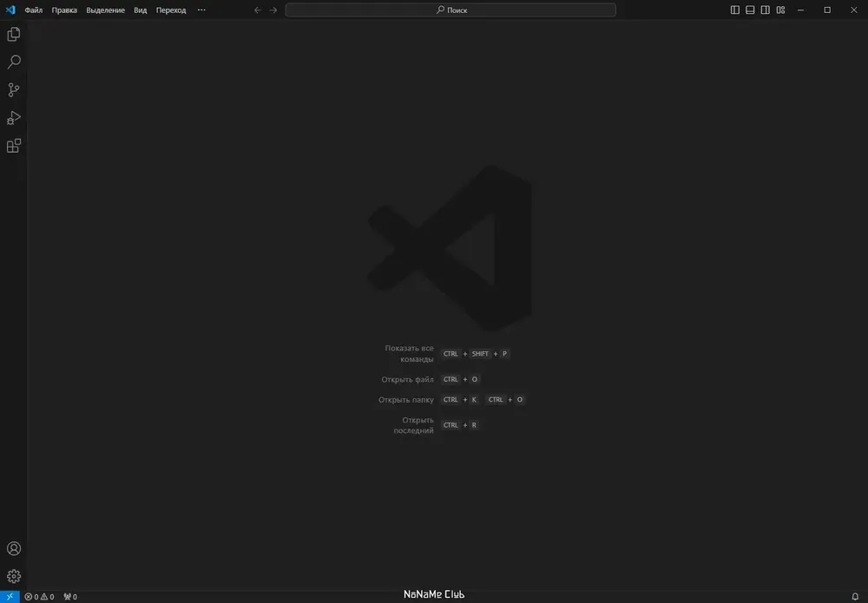The image size is (868, 603).
Task: Open the Extensions view
Action: coord(13,146)
